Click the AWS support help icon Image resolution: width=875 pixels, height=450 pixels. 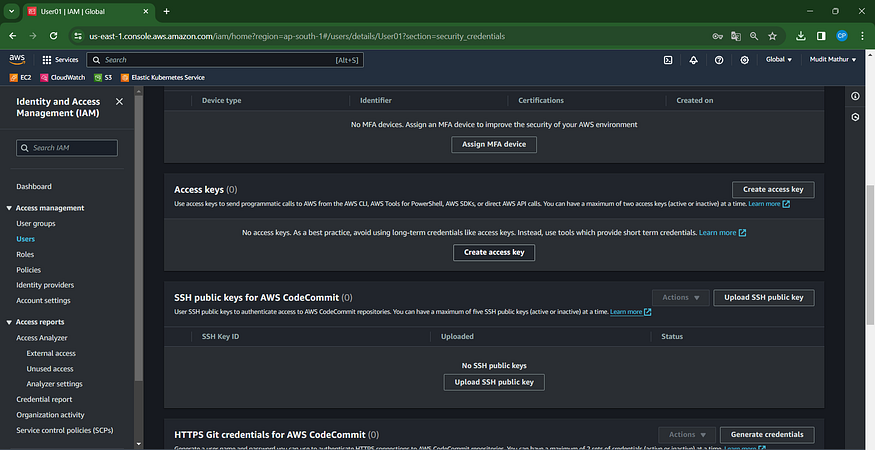point(719,60)
